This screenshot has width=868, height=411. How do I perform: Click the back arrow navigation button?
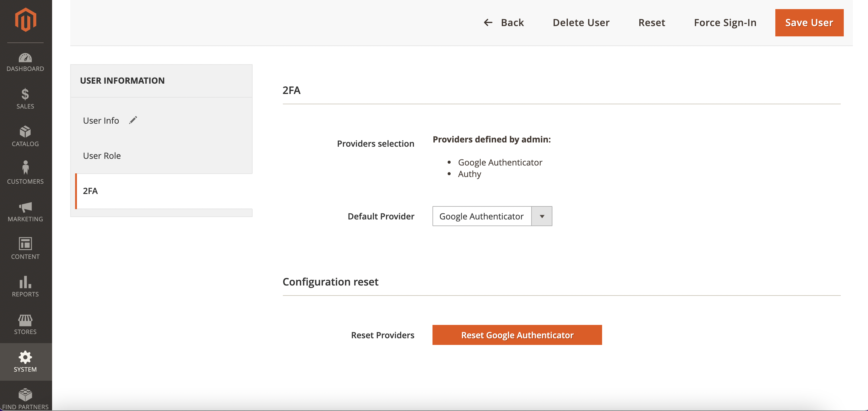coord(487,22)
